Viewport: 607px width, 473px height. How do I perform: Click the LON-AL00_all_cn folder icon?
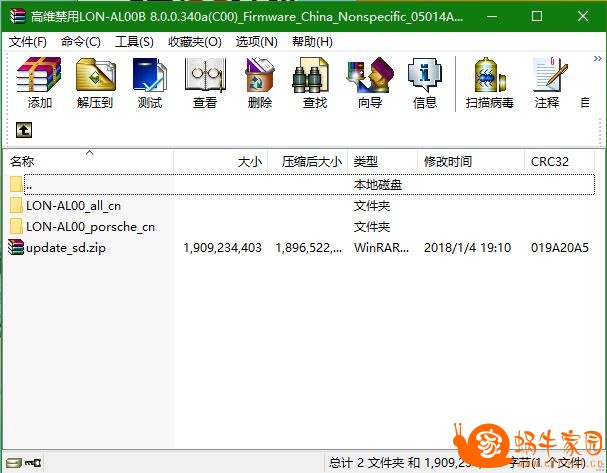[16, 206]
